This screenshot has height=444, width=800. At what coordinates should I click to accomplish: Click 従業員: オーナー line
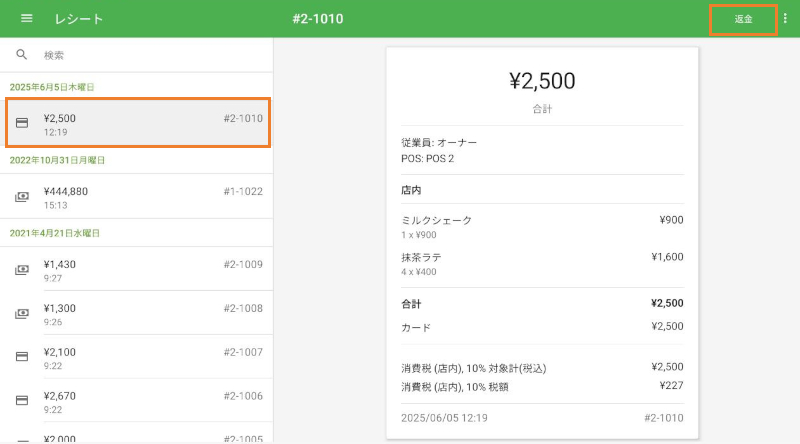pos(439,142)
